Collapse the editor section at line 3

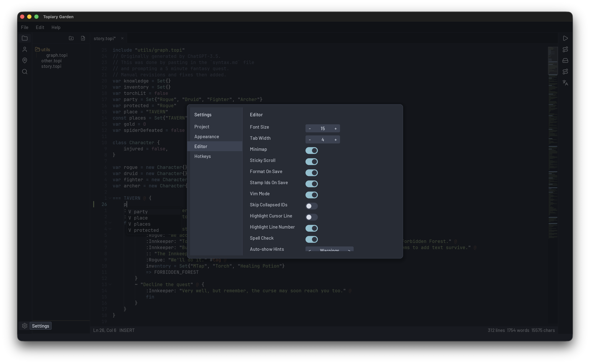[110, 223]
